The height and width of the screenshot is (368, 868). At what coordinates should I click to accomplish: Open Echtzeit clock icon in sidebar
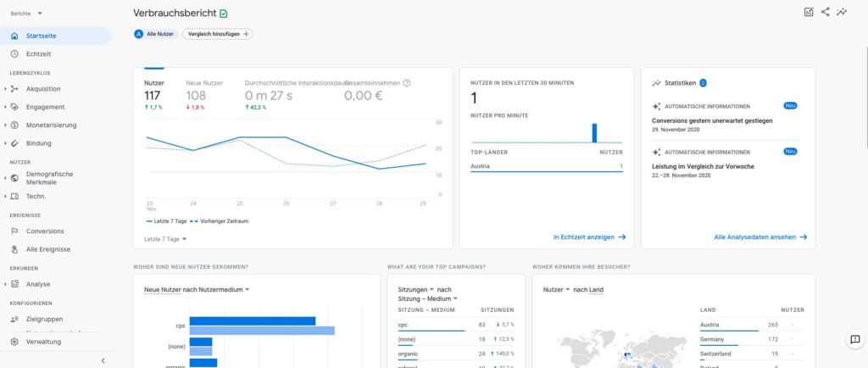point(14,54)
